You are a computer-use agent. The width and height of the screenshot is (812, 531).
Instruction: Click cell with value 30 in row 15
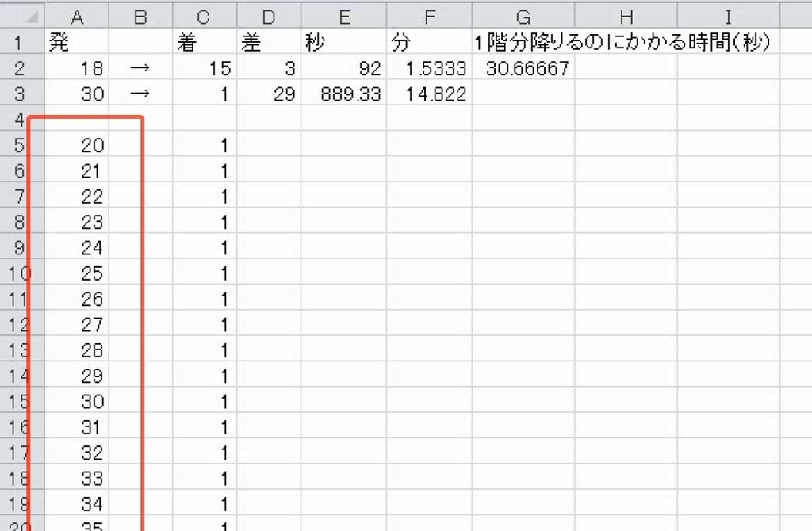(x=77, y=400)
